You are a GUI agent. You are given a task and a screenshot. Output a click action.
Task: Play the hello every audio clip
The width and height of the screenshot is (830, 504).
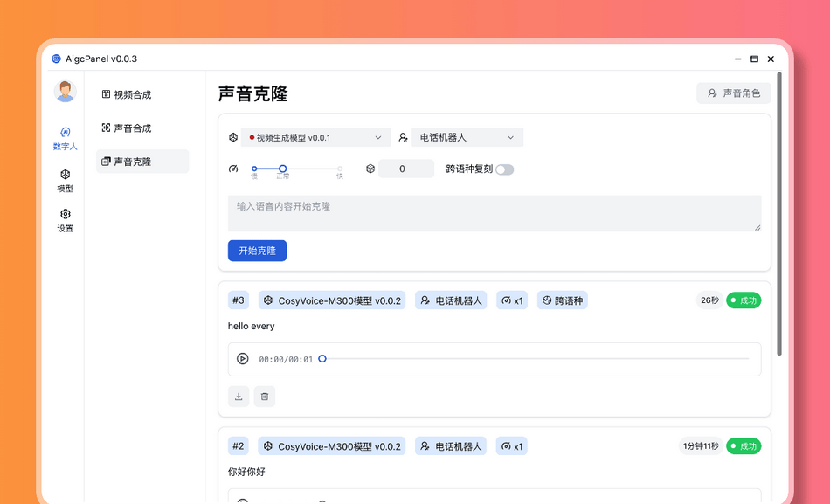(x=243, y=359)
